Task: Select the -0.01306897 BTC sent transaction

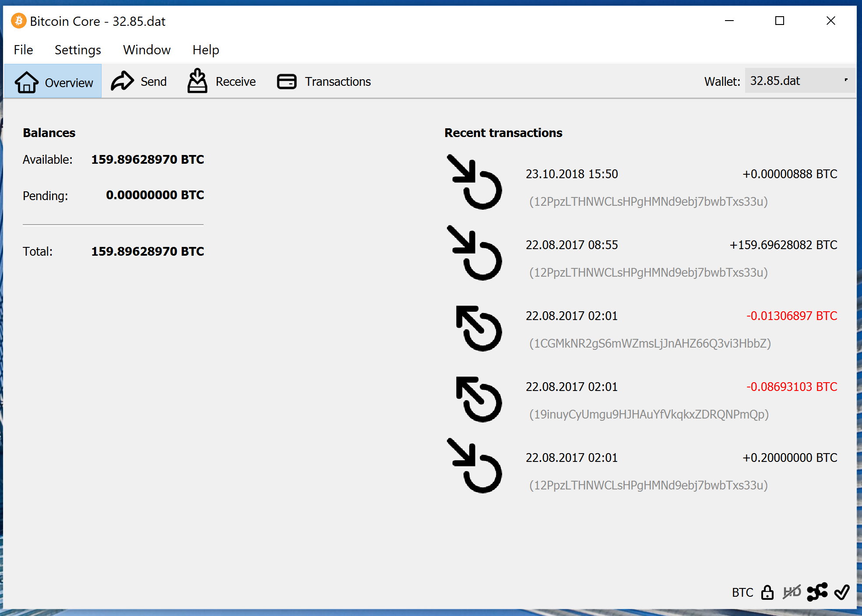Action: pos(791,316)
